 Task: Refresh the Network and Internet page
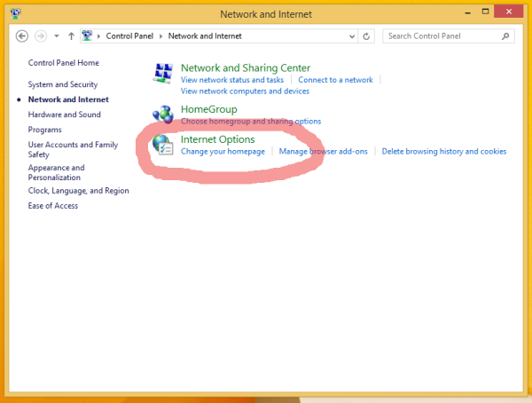366,36
